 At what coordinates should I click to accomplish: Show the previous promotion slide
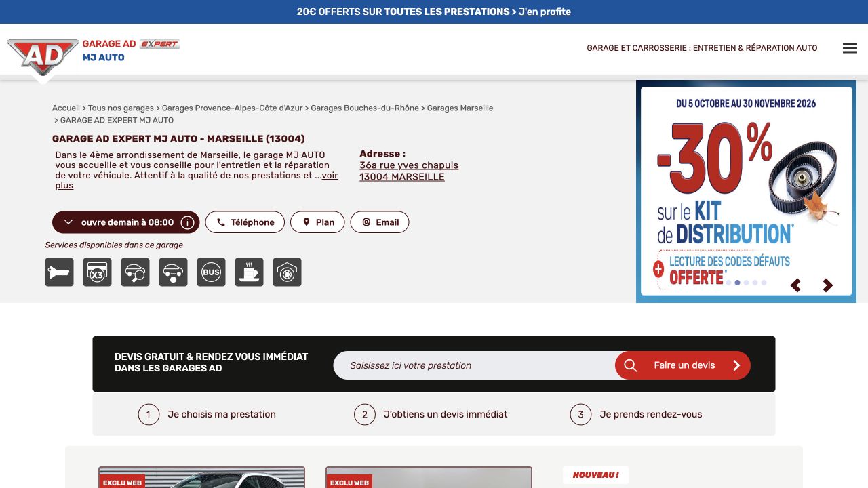click(x=796, y=285)
